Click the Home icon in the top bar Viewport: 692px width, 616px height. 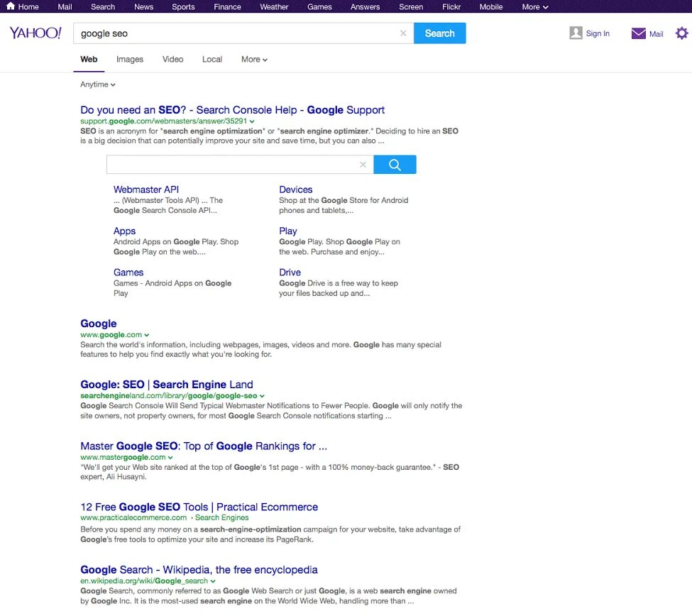coord(9,6)
